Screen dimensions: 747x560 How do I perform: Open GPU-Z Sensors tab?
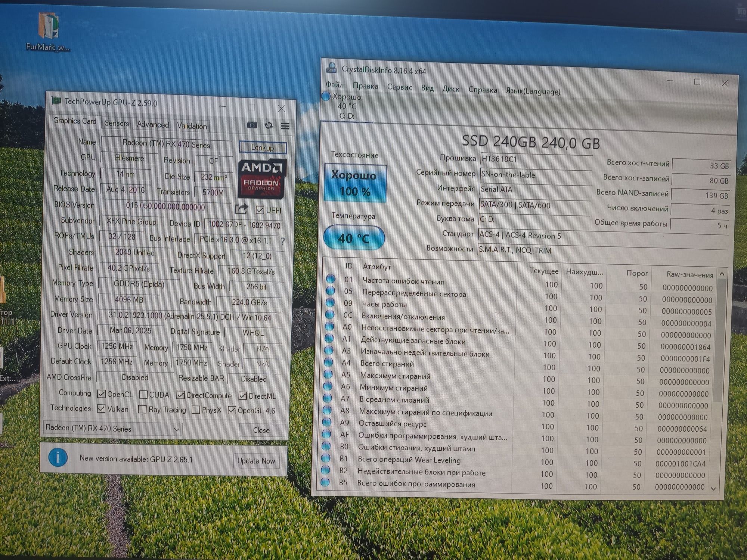(117, 123)
